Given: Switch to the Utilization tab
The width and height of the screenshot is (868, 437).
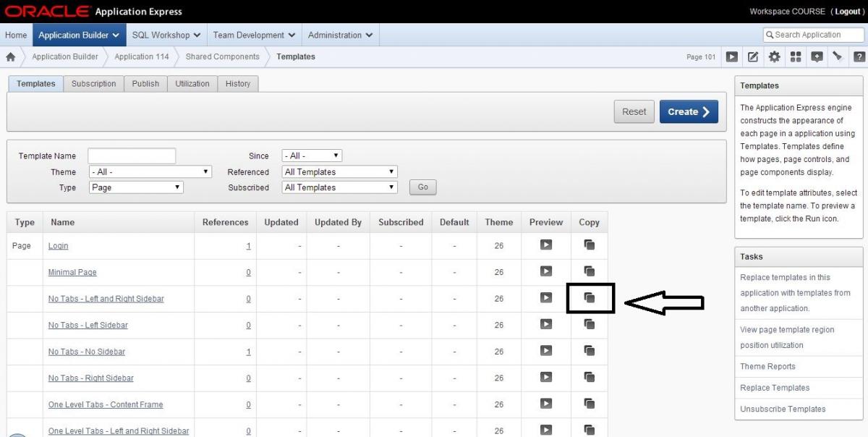Looking at the screenshot, I should [x=192, y=84].
